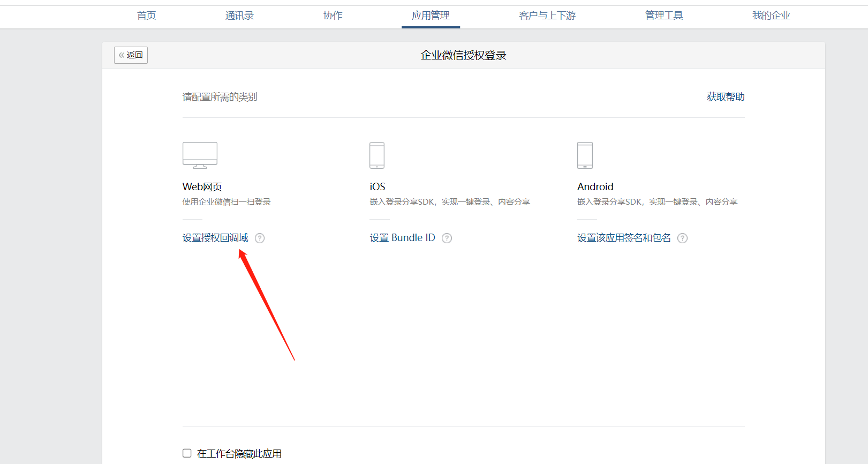Viewport: 868px width, 464px height.
Task: Click 使用企业微信扫一扫登录 description
Action: click(227, 202)
